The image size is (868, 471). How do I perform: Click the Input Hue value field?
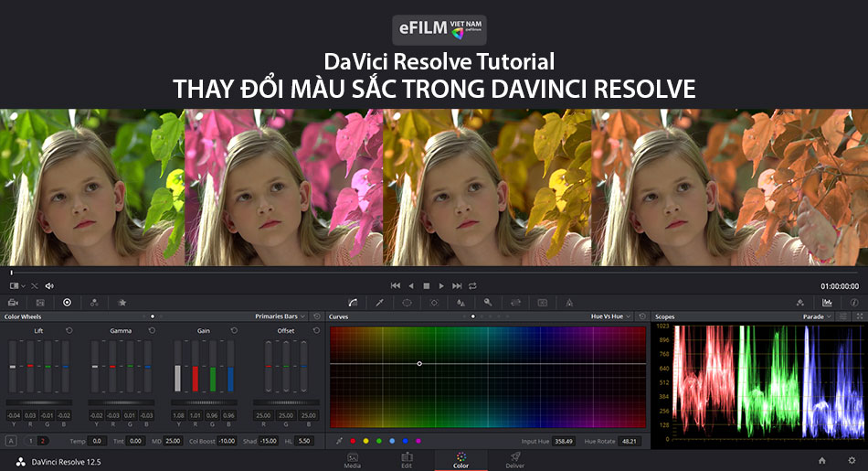[564, 441]
